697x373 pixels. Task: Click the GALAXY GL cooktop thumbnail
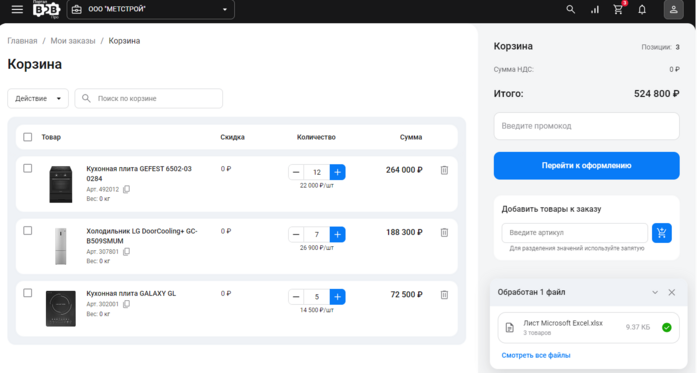click(60, 309)
